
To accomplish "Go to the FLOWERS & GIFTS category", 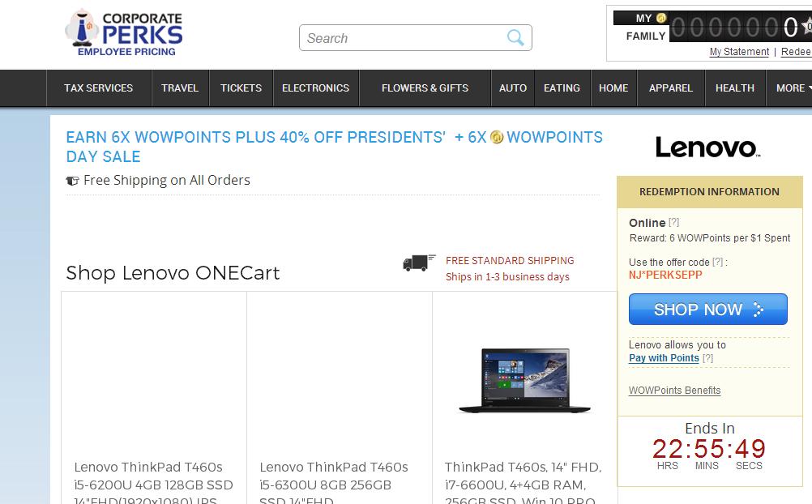I will (425, 88).
